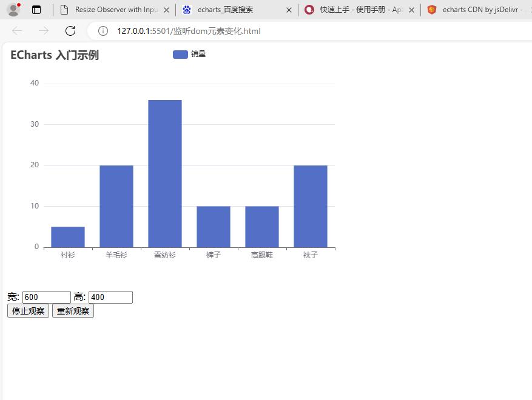Image resolution: width=532 pixels, height=400 pixels.
Task: Click the back navigation arrow
Action: (16, 31)
